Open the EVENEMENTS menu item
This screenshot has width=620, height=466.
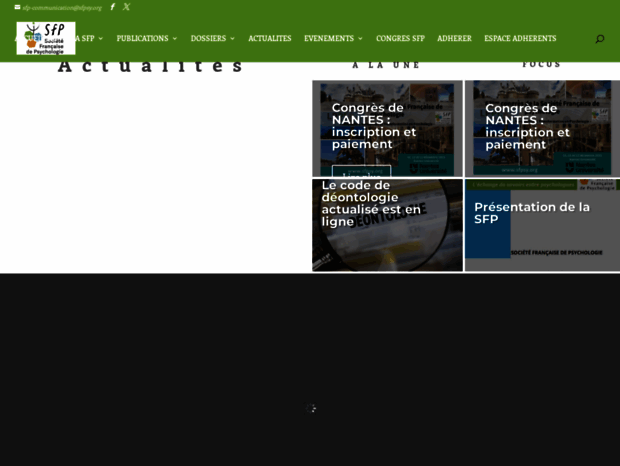[329, 38]
